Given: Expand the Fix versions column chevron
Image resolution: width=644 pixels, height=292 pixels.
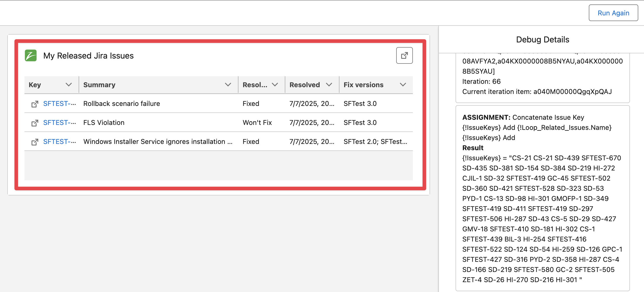Looking at the screenshot, I should point(403,85).
